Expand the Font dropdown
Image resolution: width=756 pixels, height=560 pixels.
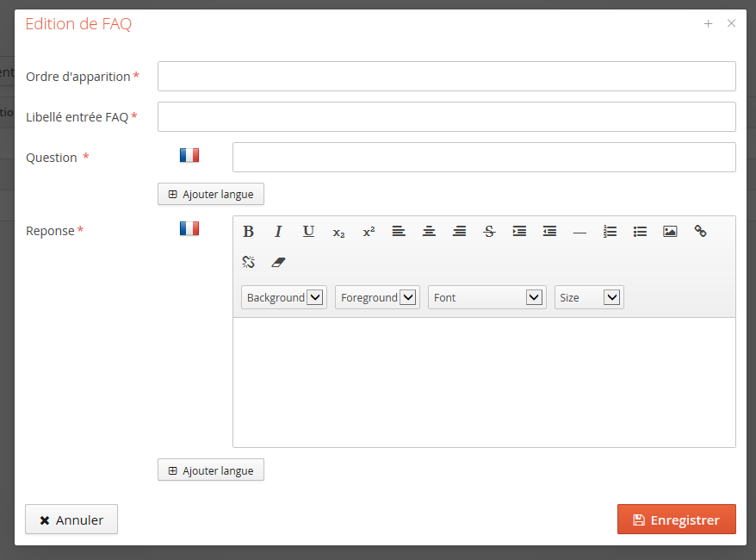tap(486, 297)
